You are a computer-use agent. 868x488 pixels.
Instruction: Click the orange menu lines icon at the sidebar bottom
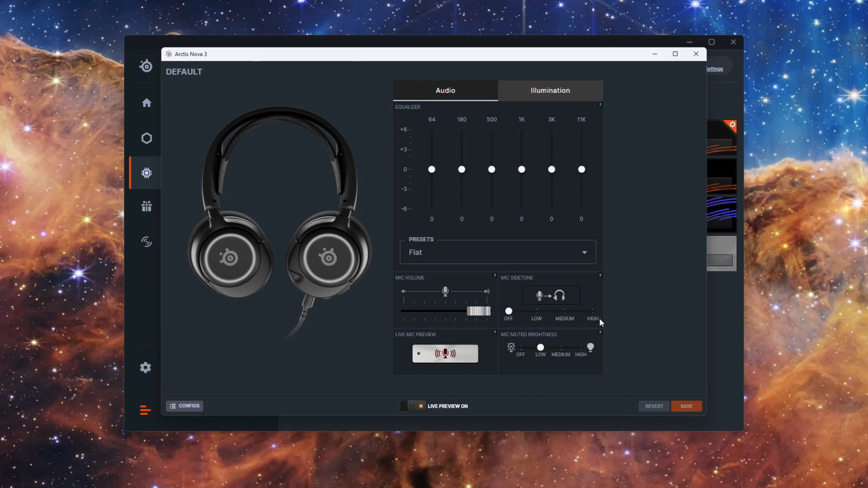(145, 410)
